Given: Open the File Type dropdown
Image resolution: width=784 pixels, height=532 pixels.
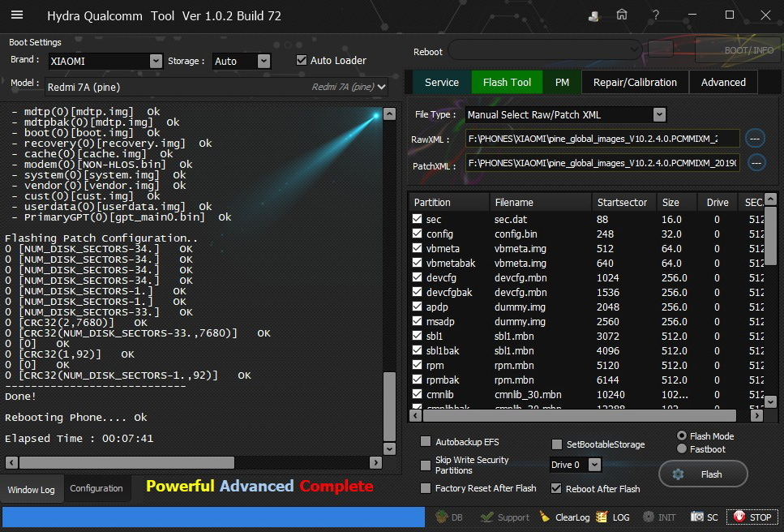Looking at the screenshot, I should [x=659, y=114].
